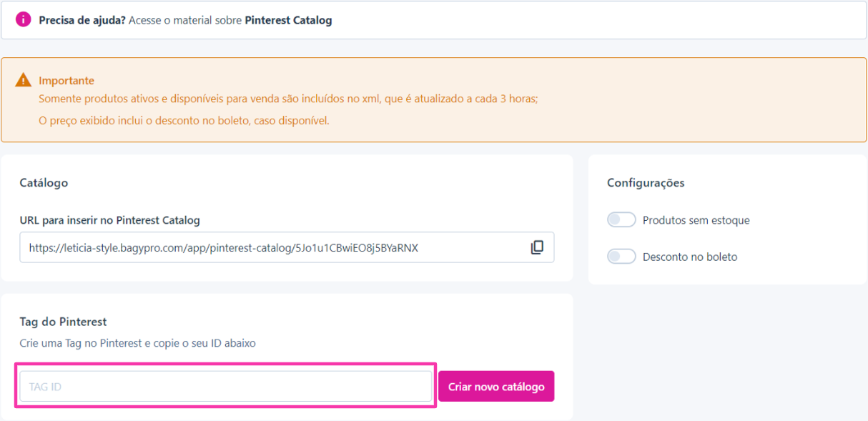Click the Produtos sem estoque label
868x421 pixels.
pyautogui.click(x=696, y=220)
